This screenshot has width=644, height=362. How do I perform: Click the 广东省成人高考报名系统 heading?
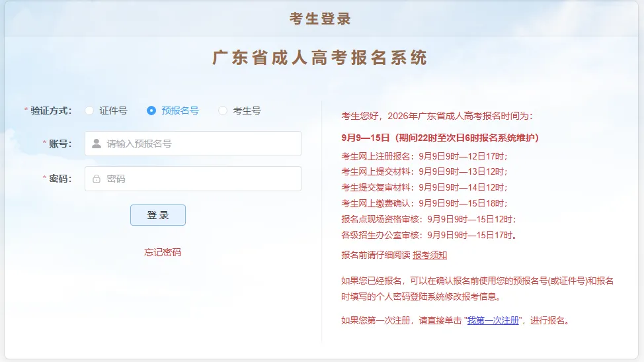point(320,58)
